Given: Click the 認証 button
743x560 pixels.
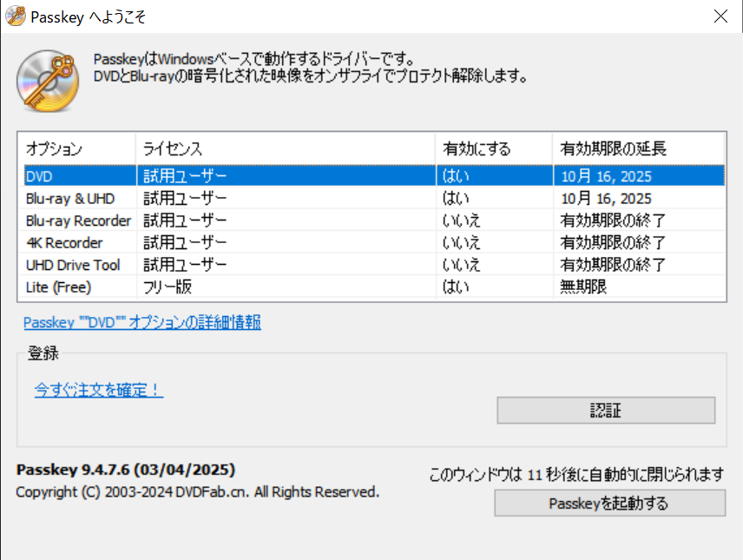Looking at the screenshot, I should click(x=606, y=410).
